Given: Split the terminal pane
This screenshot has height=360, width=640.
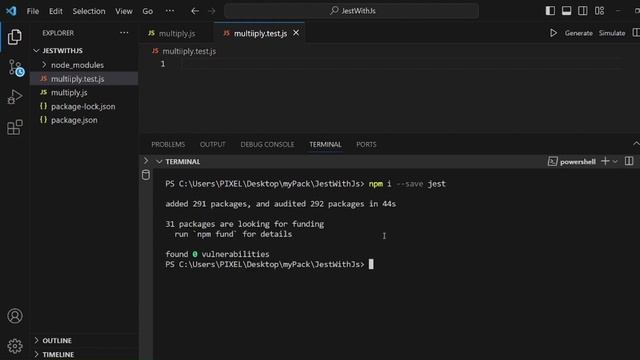Looking at the screenshot, I should (x=629, y=161).
